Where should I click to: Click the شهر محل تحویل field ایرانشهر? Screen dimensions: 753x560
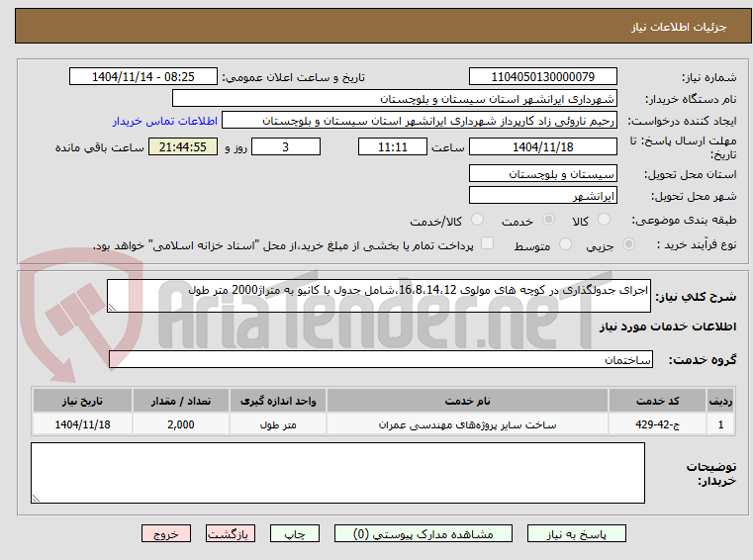[542, 196]
